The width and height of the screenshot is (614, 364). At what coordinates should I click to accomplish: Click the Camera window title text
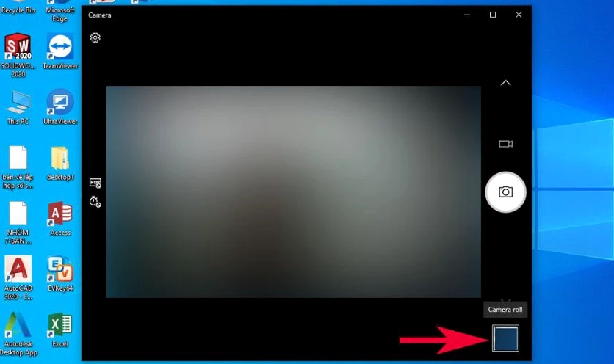[99, 15]
